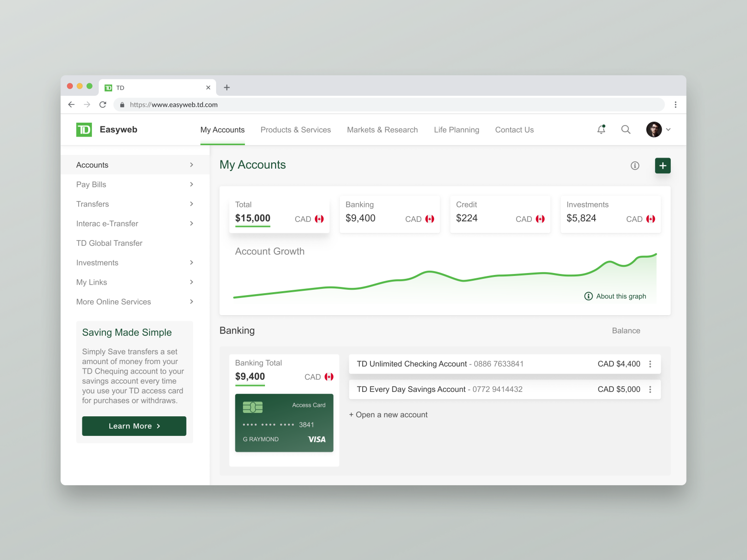Expand the Pay Bills sidebar chevron
Viewport: 747px width, 560px height.
coord(192,184)
